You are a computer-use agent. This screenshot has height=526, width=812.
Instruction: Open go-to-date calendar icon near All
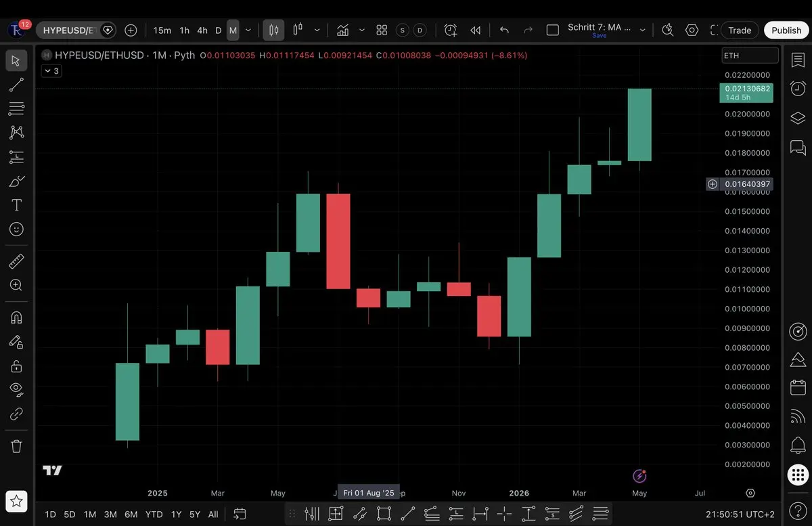[x=240, y=514]
